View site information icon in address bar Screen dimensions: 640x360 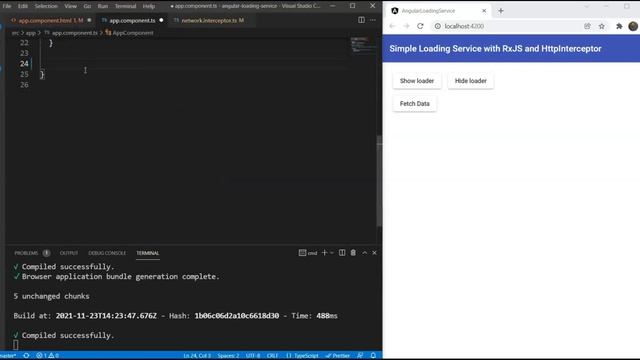tap(438, 26)
